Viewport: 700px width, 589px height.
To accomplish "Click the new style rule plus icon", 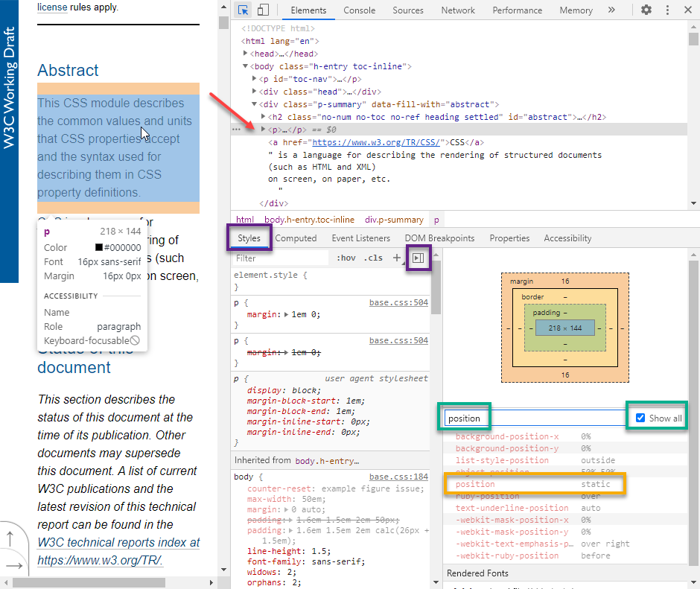I will (396, 258).
